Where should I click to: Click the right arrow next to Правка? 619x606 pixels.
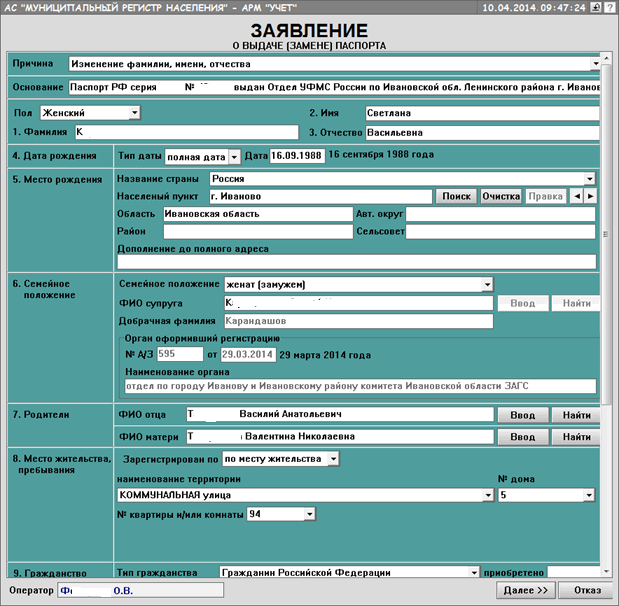pos(590,196)
